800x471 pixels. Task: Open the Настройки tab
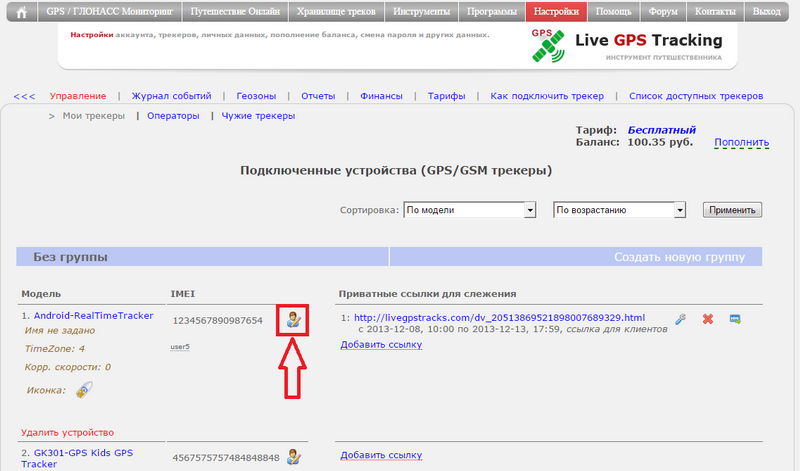555,13
